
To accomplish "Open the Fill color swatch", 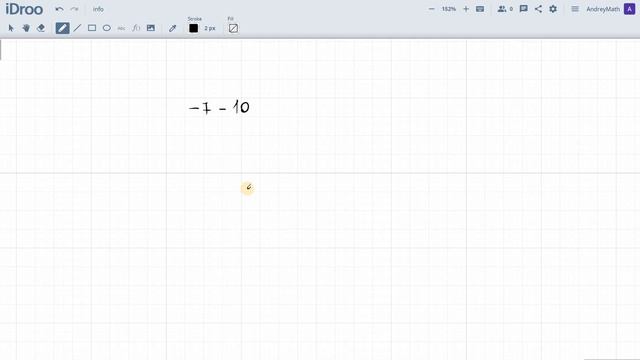I will tap(233, 28).
